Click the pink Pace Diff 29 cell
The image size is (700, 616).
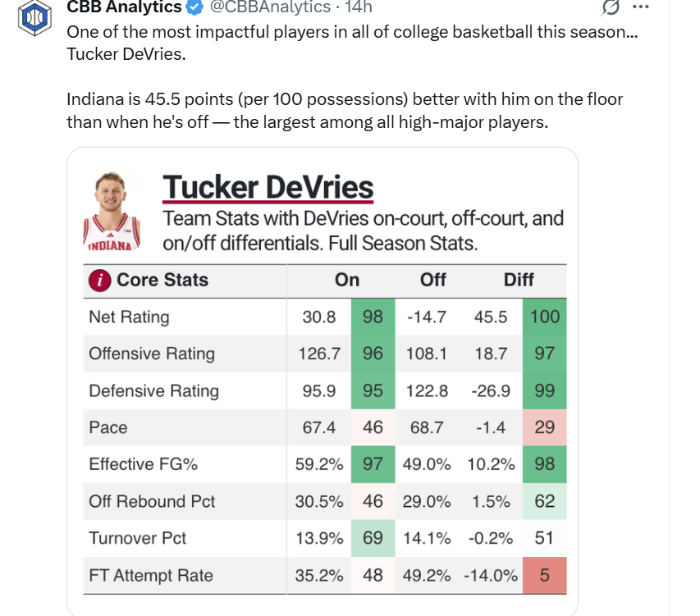click(x=545, y=427)
